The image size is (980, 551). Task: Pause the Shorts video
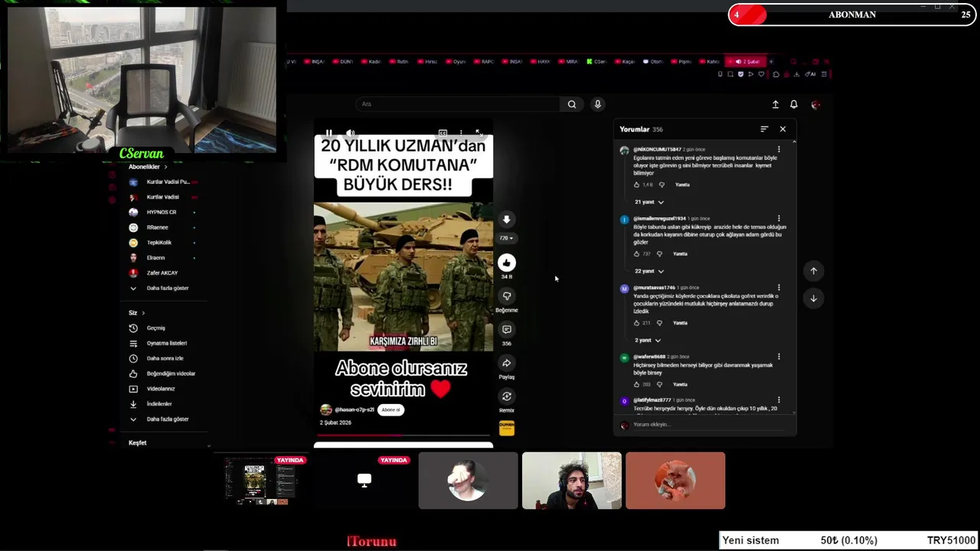(x=329, y=133)
